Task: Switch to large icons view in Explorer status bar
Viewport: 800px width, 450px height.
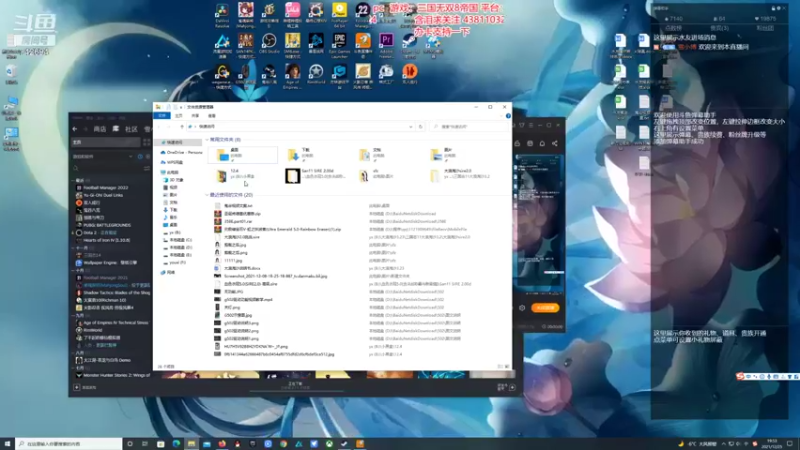Action: click(x=507, y=366)
